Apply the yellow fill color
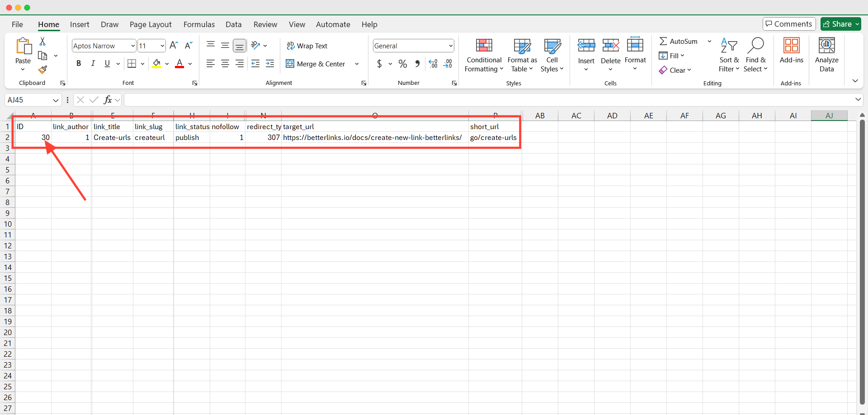 (x=156, y=64)
